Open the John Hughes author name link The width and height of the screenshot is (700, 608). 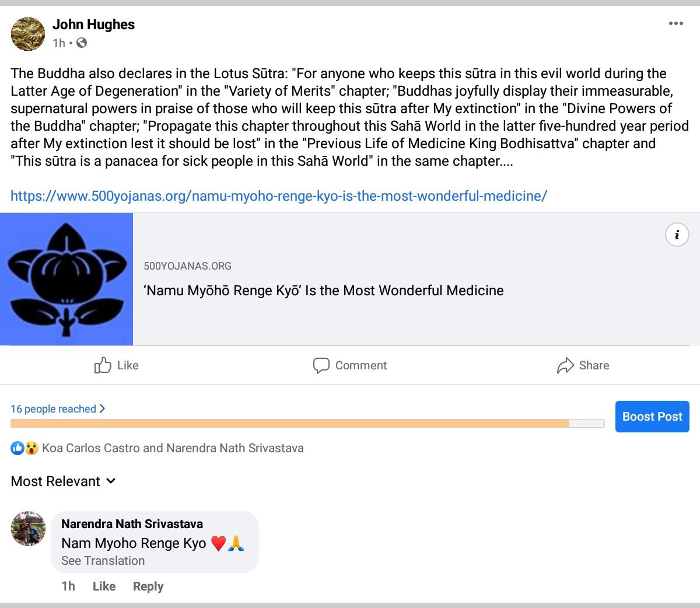93,25
